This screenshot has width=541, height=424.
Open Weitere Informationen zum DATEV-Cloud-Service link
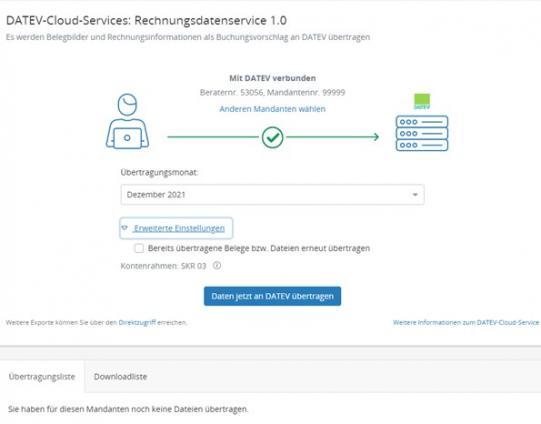(466, 322)
